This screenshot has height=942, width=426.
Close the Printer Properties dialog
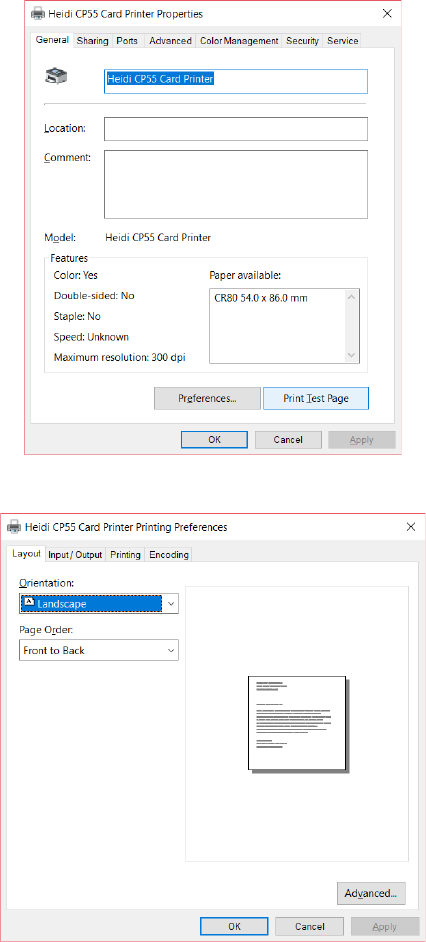click(x=388, y=13)
